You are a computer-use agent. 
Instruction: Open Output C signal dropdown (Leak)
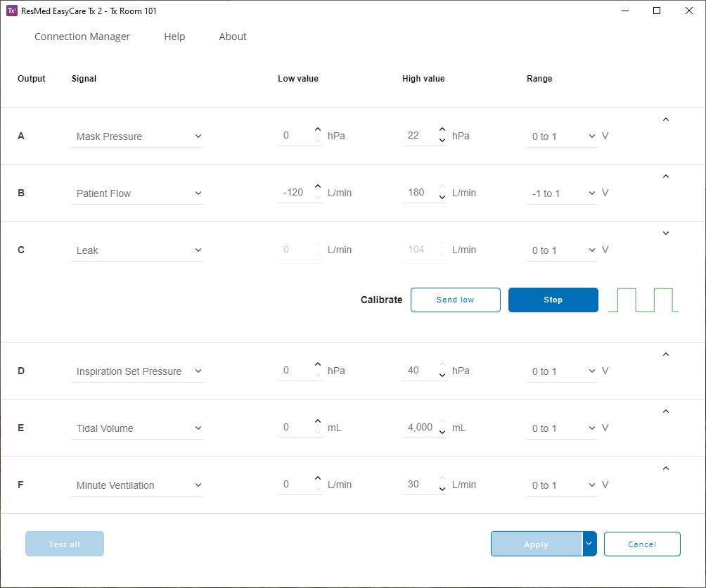tap(137, 250)
